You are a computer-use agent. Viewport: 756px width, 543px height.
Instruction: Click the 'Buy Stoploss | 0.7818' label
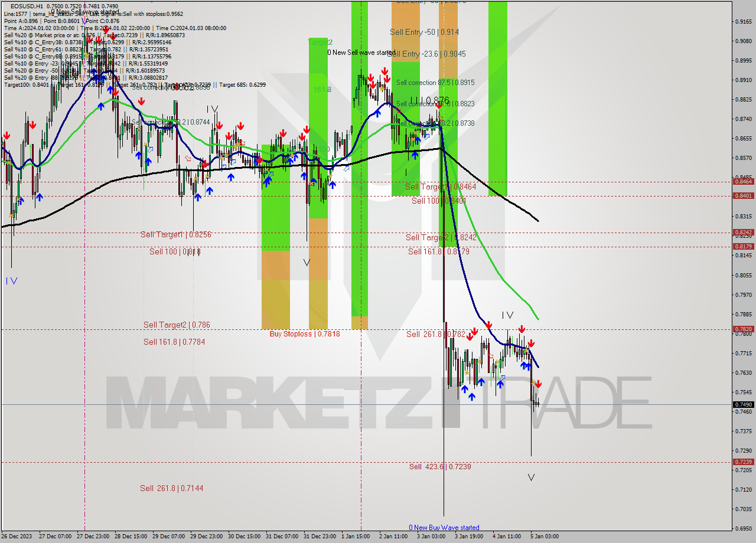pyautogui.click(x=305, y=333)
